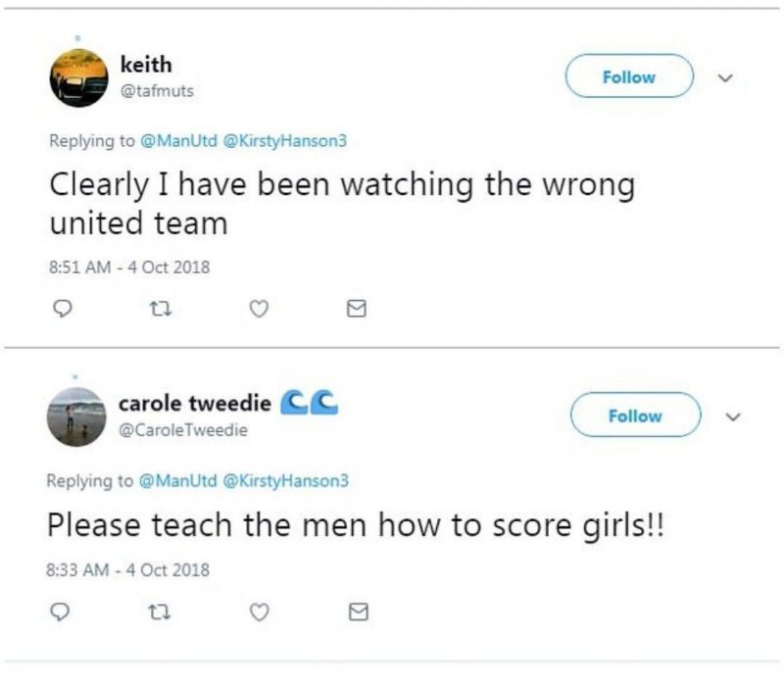Like keith's tweet with the heart
The height and width of the screenshot is (680, 784).
point(260,310)
